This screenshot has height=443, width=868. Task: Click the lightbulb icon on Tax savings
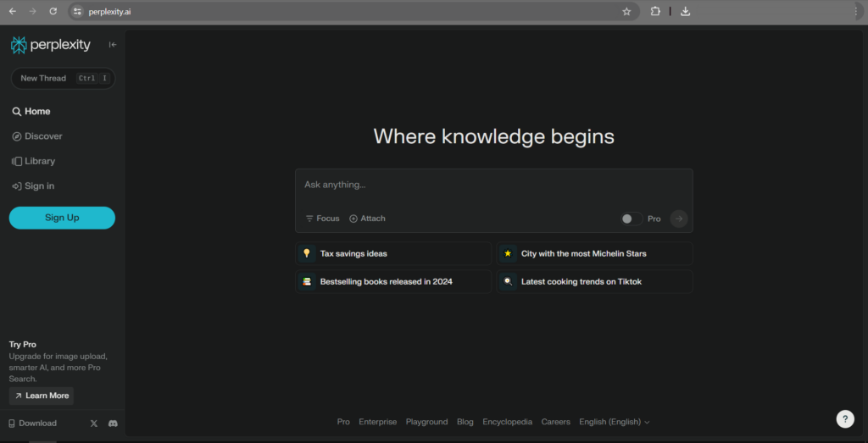tap(307, 253)
